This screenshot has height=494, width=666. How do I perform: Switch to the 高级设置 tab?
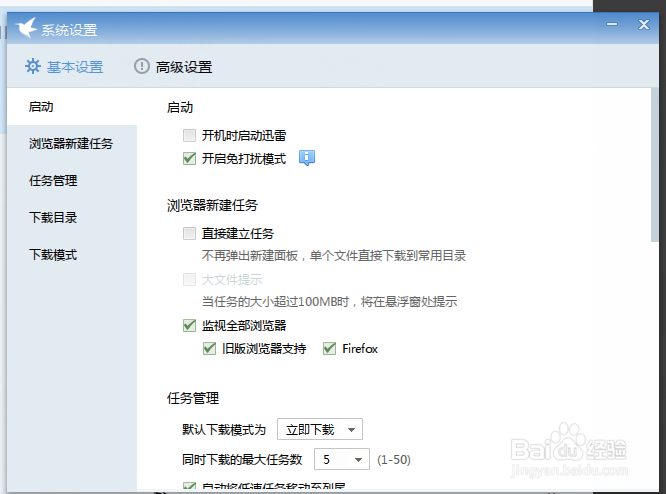point(173,67)
